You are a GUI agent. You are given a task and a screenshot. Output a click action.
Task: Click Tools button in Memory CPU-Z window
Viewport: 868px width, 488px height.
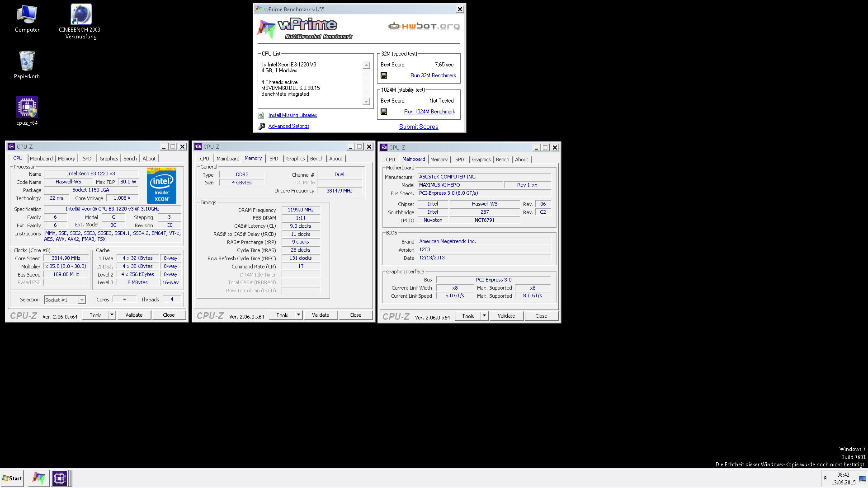point(282,315)
